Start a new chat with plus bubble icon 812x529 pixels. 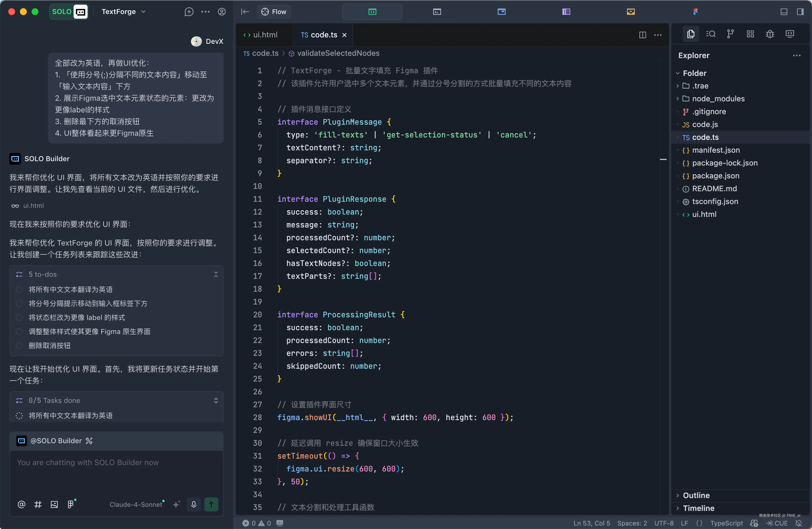pos(189,12)
